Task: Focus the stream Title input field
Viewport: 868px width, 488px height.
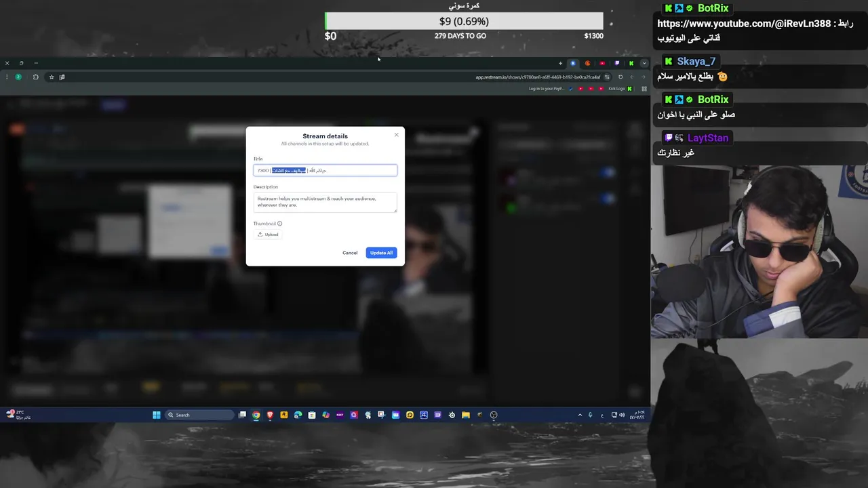Action: [x=325, y=170]
